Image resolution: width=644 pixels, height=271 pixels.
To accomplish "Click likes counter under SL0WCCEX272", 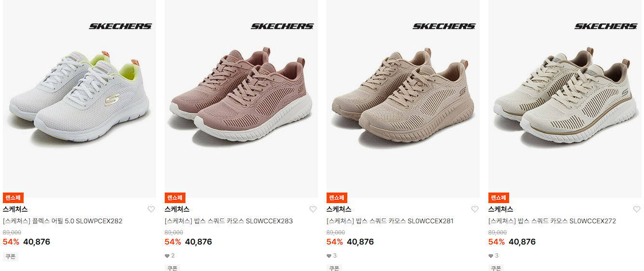I will point(493,256).
